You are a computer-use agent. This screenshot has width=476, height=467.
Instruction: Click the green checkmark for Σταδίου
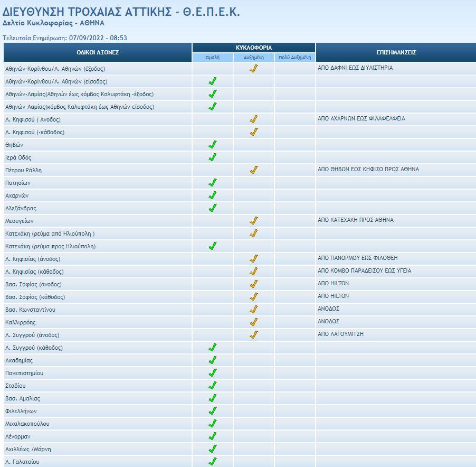point(213,386)
